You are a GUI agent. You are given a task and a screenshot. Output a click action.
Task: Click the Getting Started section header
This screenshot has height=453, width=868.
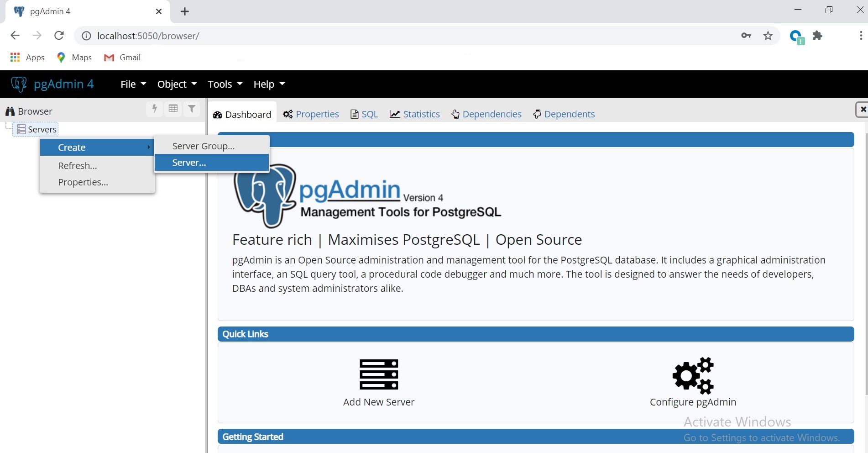point(536,437)
